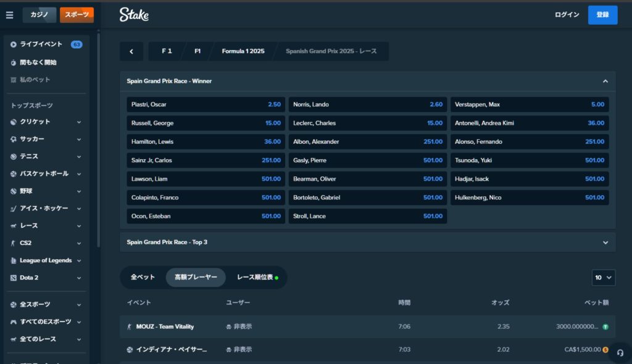Click the blue 登録 button
The width and height of the screenshot is (632, 364).
click(x=602, y=15)
